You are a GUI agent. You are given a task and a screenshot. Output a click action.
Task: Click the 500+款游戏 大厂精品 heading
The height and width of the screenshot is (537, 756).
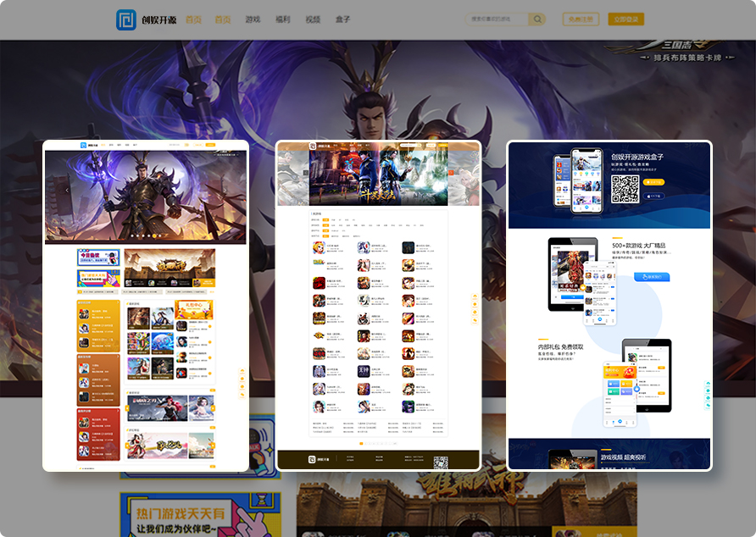pos(639,246)
